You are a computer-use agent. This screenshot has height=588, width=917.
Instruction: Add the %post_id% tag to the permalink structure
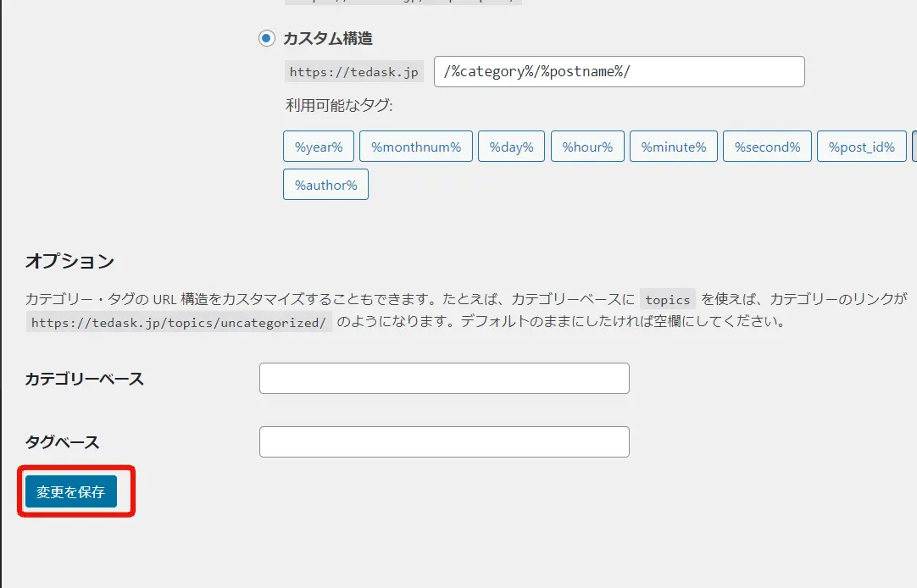[x=861, y=146]
